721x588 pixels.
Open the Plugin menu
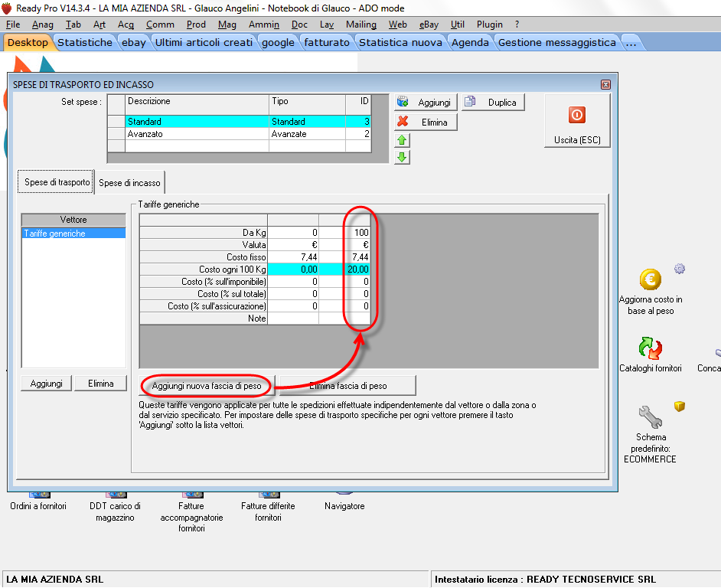(489, 24)
